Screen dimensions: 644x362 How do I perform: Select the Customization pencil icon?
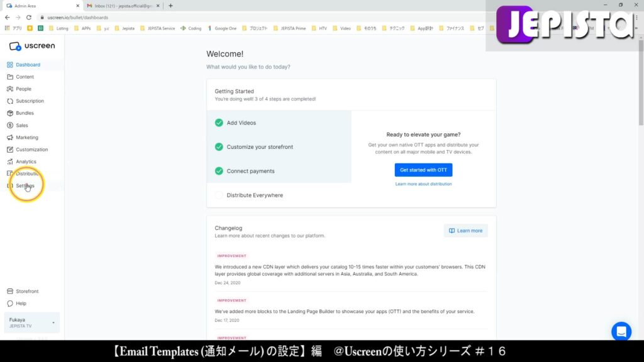click(x=10, y=150)
